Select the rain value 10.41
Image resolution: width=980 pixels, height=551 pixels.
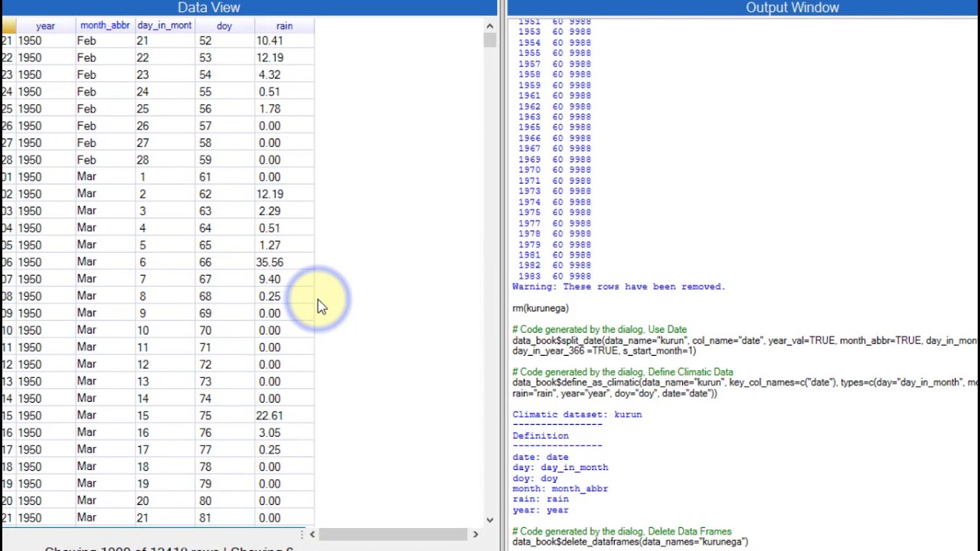point(269,41)
